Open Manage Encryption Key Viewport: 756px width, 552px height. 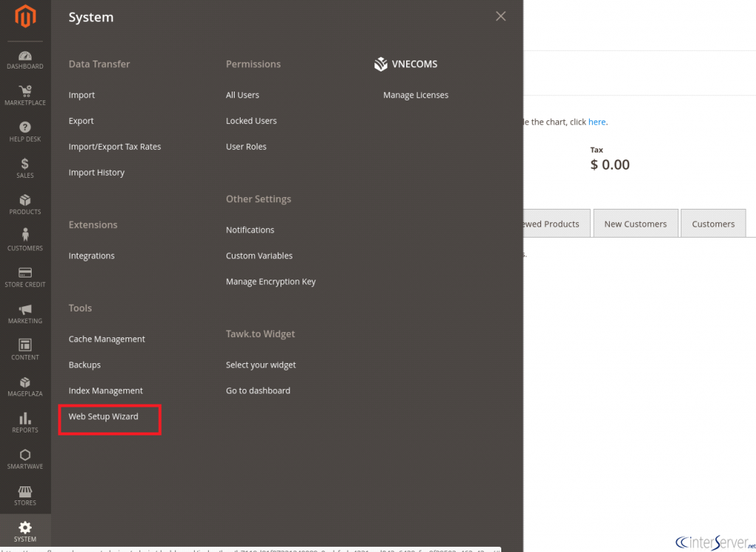270,282
